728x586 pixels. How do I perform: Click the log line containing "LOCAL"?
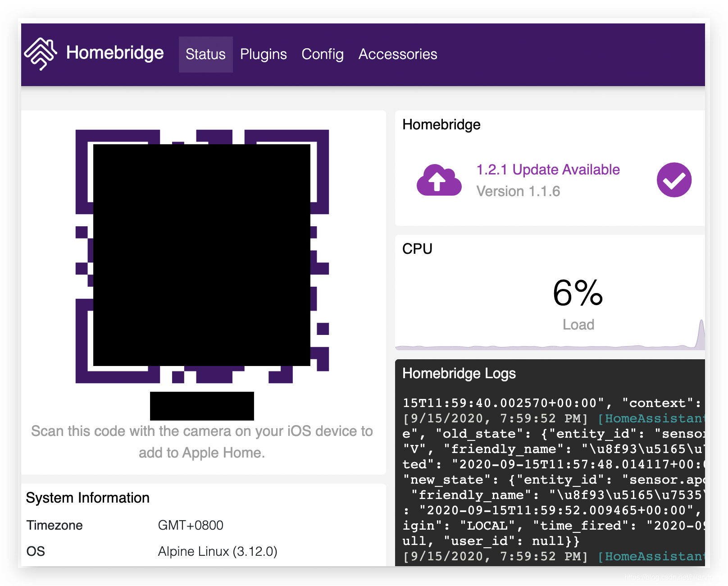coord(554,526)
